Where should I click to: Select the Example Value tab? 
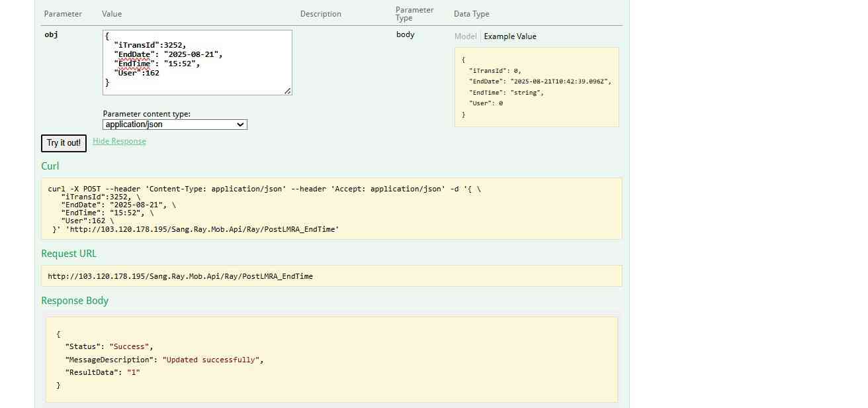(x=509, y=36)
